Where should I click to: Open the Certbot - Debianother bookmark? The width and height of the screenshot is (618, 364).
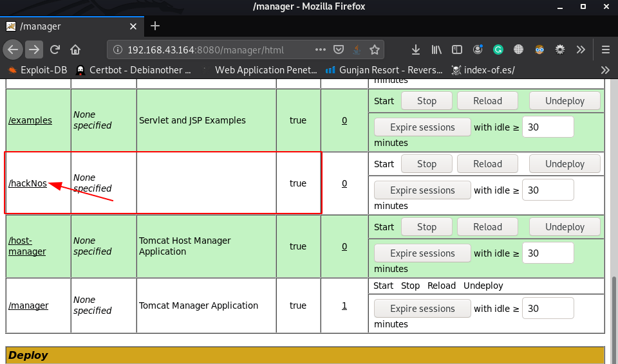[x=133, y=70]
